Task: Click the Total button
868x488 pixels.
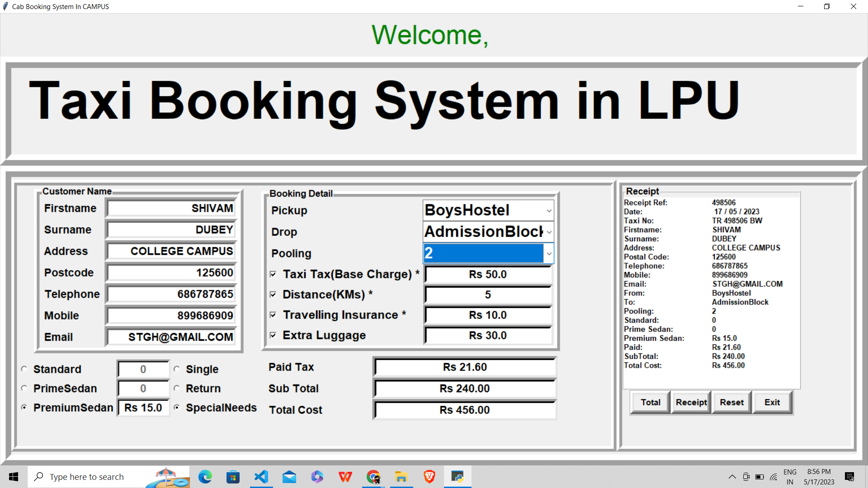Action: (650, 402)
